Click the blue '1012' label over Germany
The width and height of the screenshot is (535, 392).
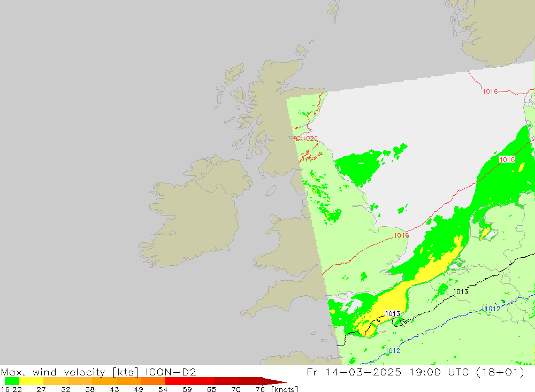click(x=493, y=309)
